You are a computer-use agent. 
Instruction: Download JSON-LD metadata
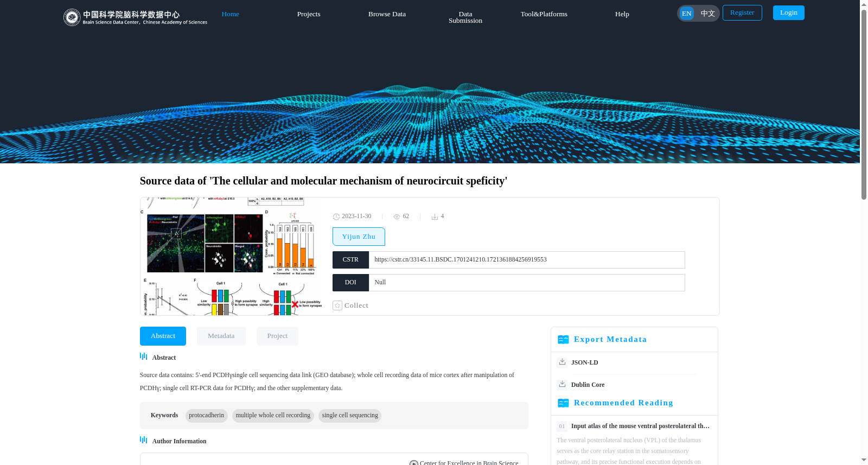click(x=585, y=362)
